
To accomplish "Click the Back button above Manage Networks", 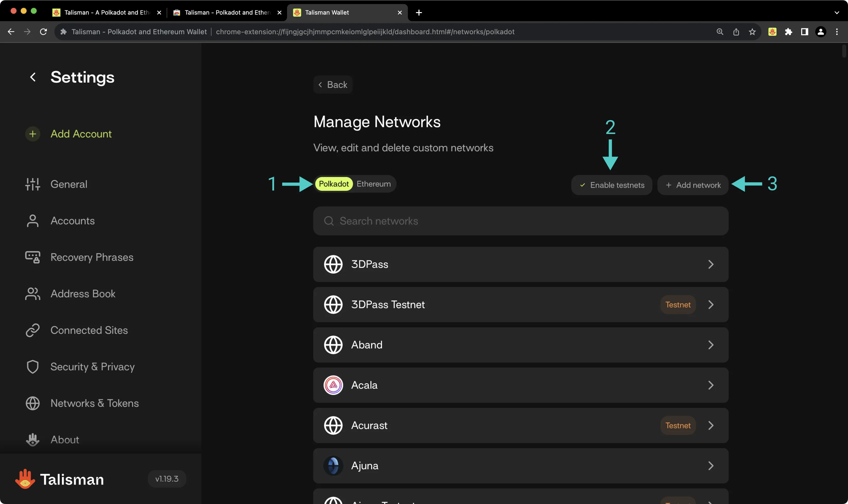I will click(333, 85).
